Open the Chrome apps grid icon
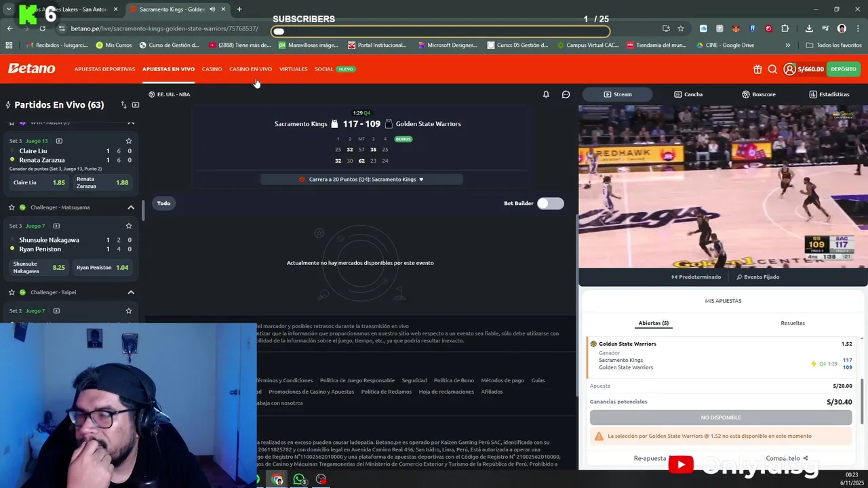 pyautogui.click(x=9, y=45)
